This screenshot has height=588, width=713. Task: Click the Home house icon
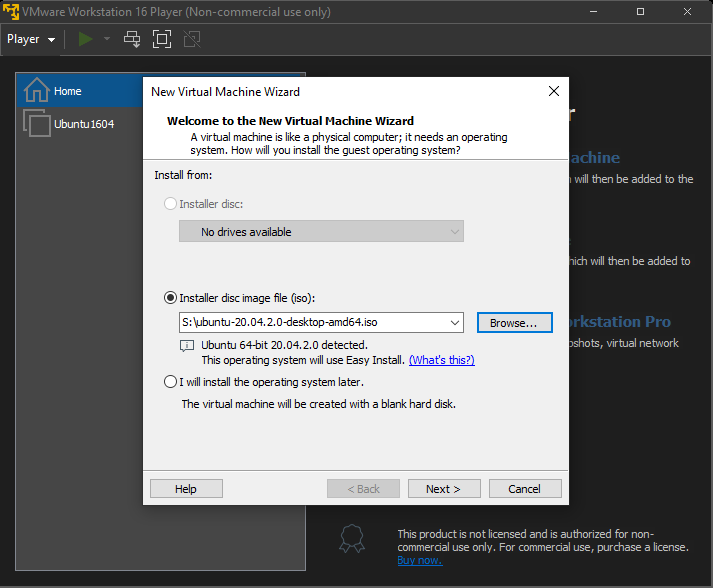(x=36, y=90)
